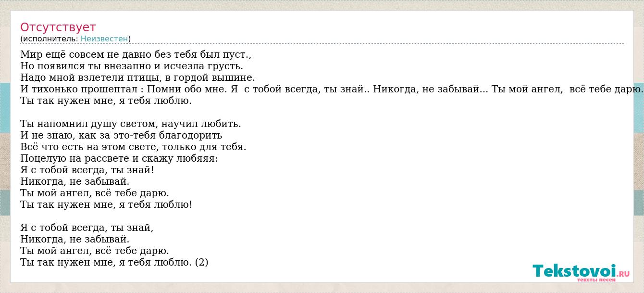The width and height of the screenshot is (644, 293).
Task: Click the (исполнитель: label text
Action: pyautogui.click(x=49, y=39)
